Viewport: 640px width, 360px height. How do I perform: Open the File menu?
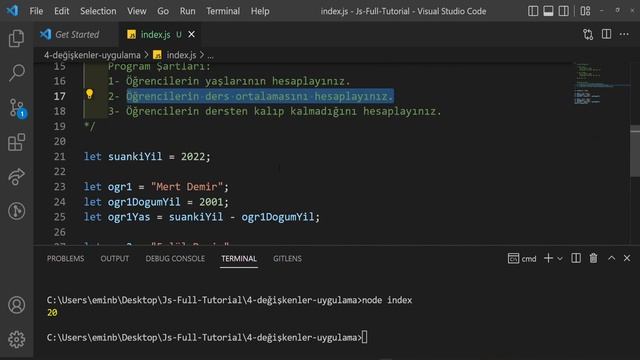(x=36, y=11)
